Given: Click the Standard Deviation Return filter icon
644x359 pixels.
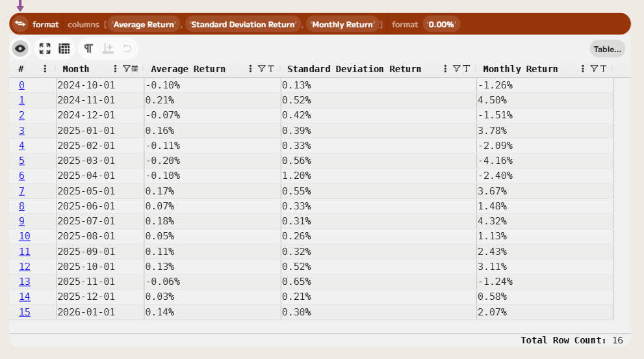Looking at the screenshot, I should click(456, 69).
